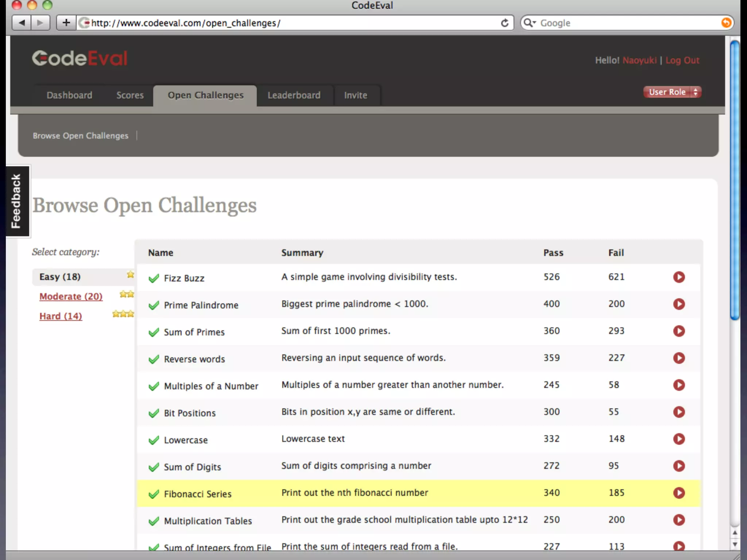Screen dimensions: 747x560
Task: Click 'Biggest prime palindrome < 1000.' summary
Action: click(x=355, y=304)
